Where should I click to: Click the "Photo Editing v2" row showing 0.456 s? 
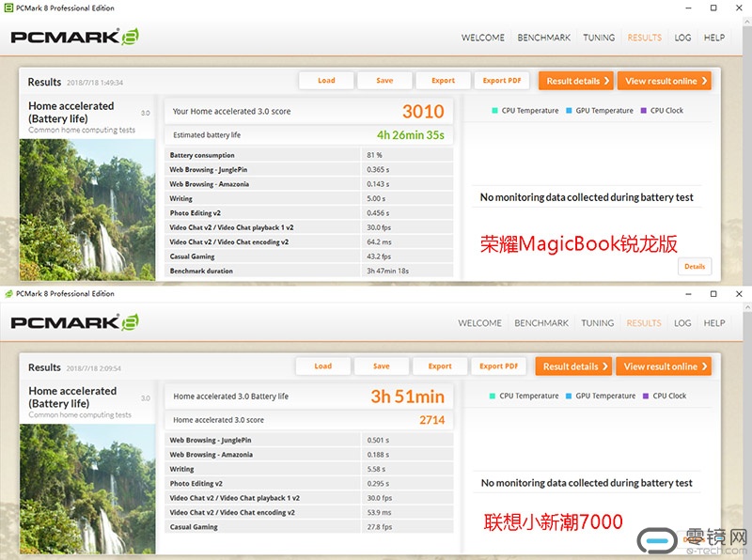309,213
